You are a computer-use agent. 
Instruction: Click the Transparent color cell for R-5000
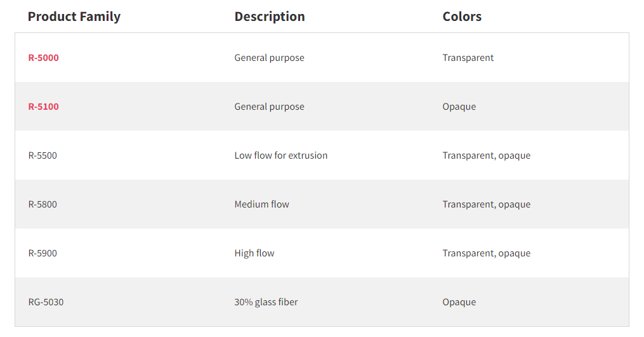click(x=468, y=58)
